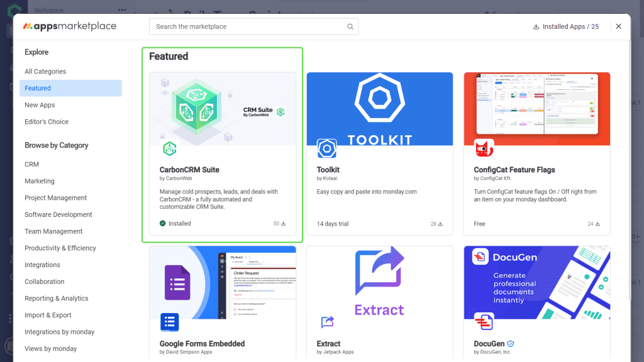Viewport: 644px width, 362px height.
Task: Click the CarbonCRM Suite title
Action: (x=189, y=170)
